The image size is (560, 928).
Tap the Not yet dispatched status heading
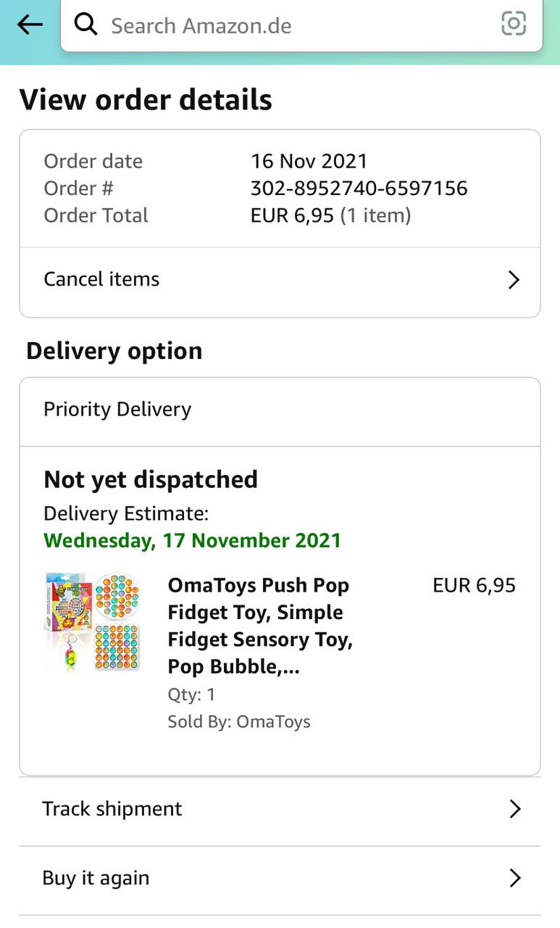[x=151, y=479]
